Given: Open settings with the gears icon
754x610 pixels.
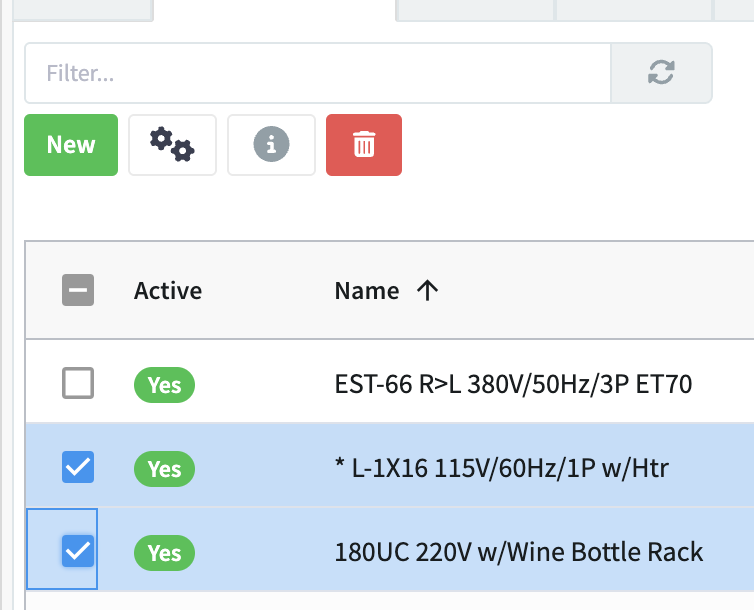Looking at the screenshot, I should 173,145.
